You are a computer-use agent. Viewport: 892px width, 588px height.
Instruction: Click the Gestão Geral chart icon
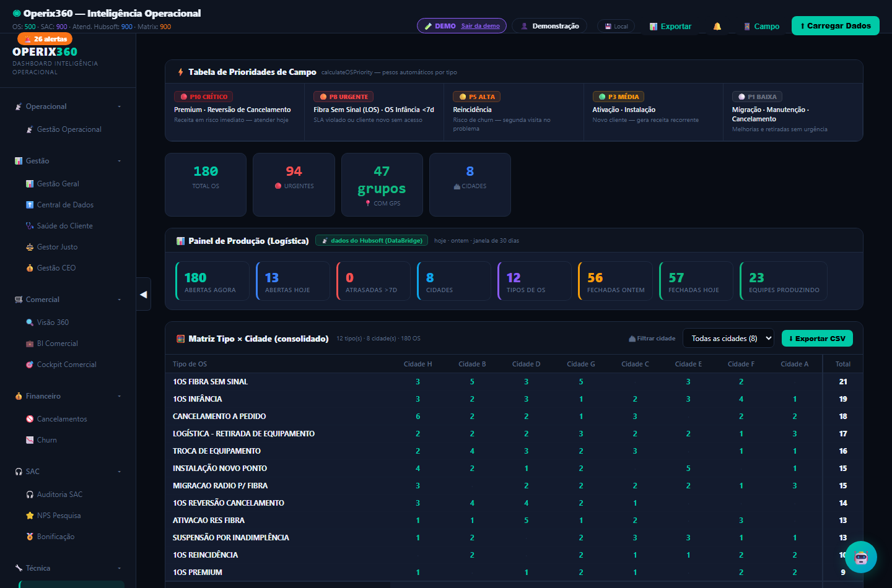coord(30,184)
